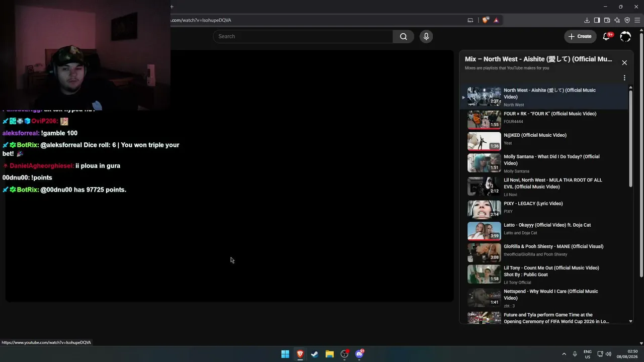The image size is (644, 362).
Task: Open Discord from the taskbar
Action: (x=359, y=354)
